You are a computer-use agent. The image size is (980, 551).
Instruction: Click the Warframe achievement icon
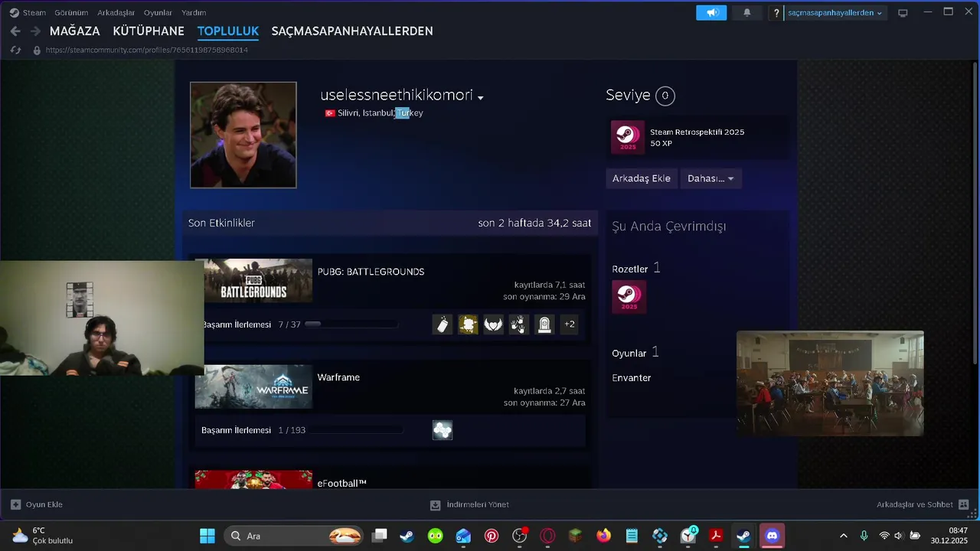pyautogui.click(x=443, y=430)
